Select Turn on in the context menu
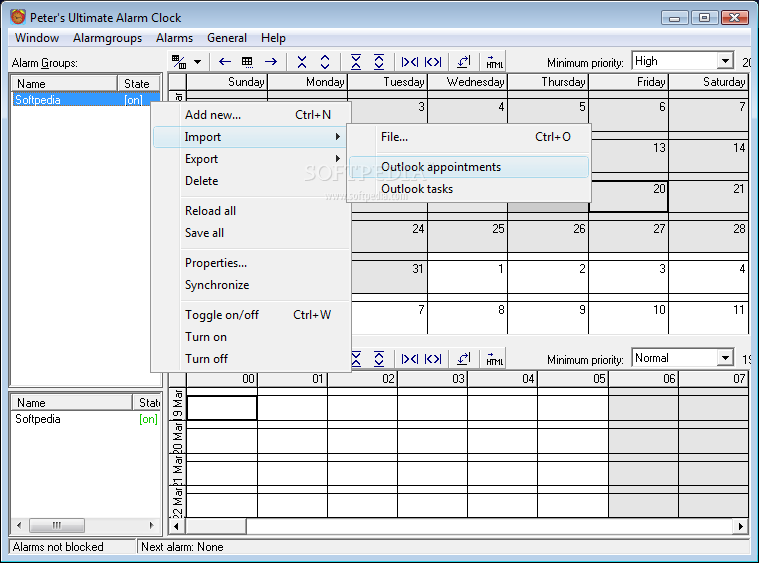The width and height of the screenshot is (759, 563). click(x=252, y=337)
